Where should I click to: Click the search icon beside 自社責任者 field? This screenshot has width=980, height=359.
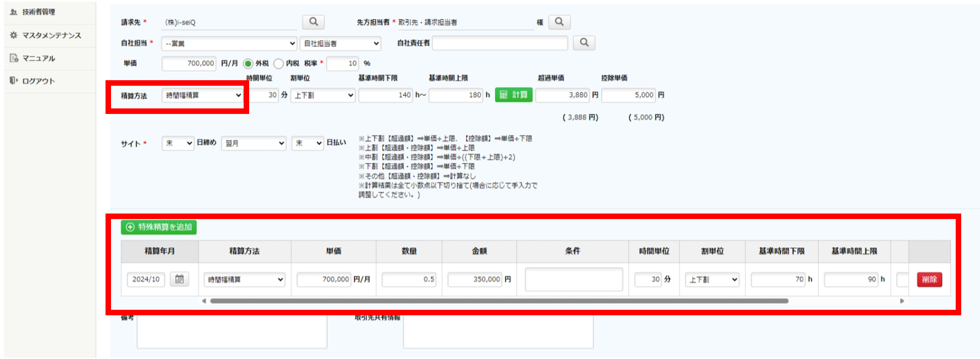[x=584, y=43]
